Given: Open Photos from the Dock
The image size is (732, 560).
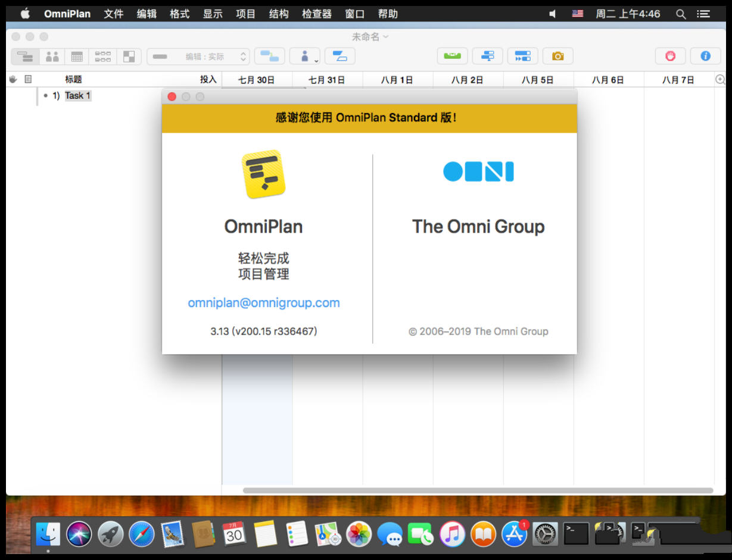Looking at the screenshot, I should point(359,534).
